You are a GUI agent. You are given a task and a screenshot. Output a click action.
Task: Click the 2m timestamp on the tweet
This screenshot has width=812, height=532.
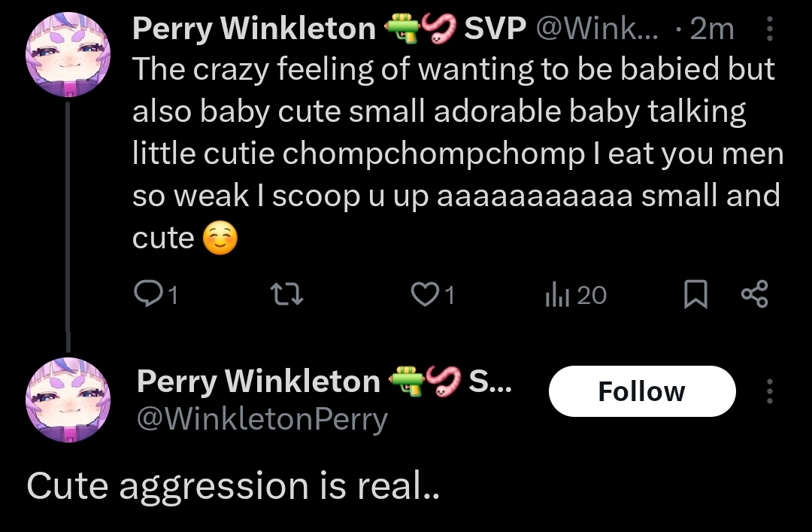click(x=710, y=29)
